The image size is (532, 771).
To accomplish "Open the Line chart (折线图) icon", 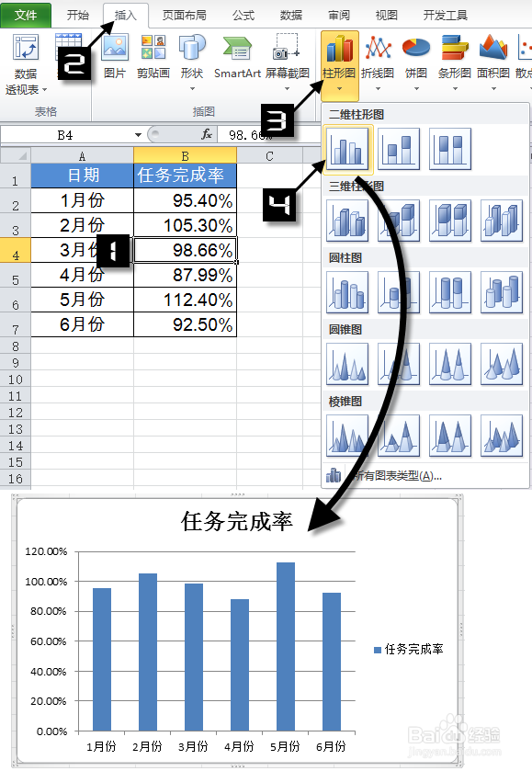I will [378, 47].
